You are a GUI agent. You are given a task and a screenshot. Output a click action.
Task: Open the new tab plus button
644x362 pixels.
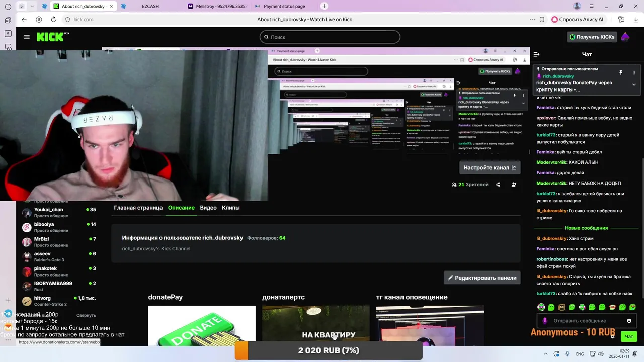tap(324, 6)
